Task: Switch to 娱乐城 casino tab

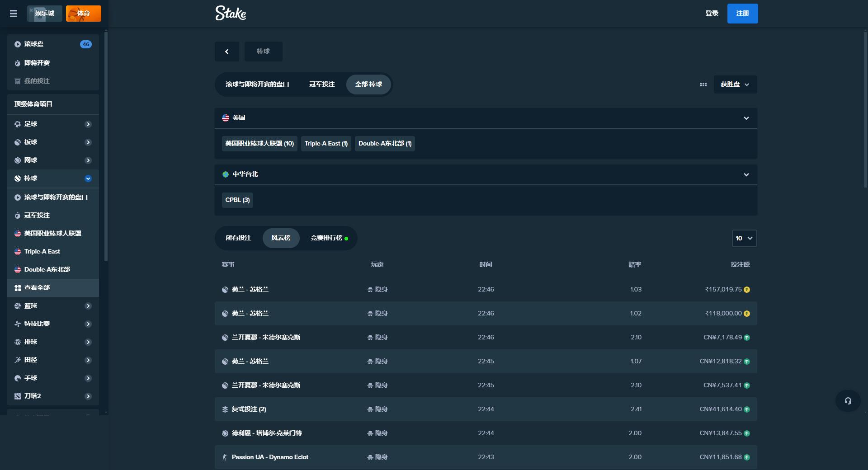Action: [45, 14]
